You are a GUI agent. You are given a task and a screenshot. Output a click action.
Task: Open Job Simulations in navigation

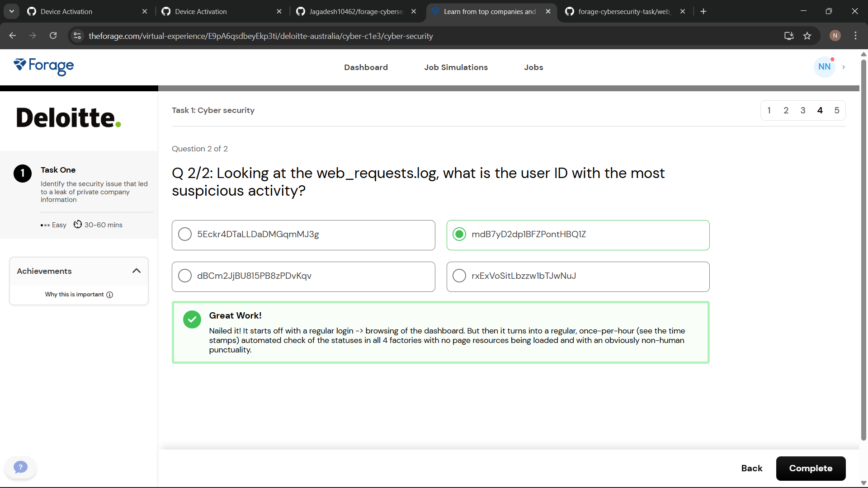point(456,67)
